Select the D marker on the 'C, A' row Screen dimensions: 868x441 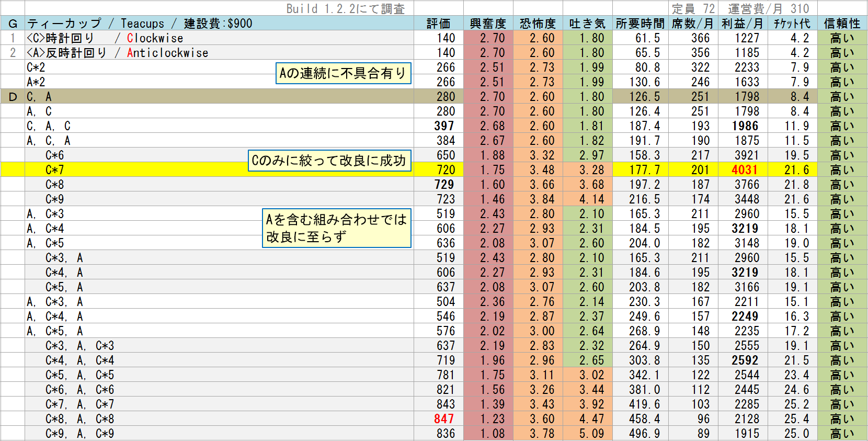(13, 97)
